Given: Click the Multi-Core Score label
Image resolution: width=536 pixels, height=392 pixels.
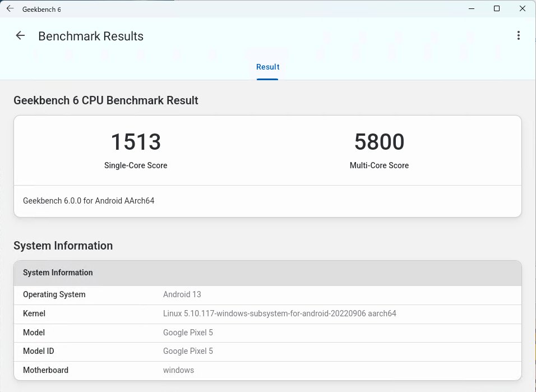Looking at the screenshot, I should pos(379,165).
